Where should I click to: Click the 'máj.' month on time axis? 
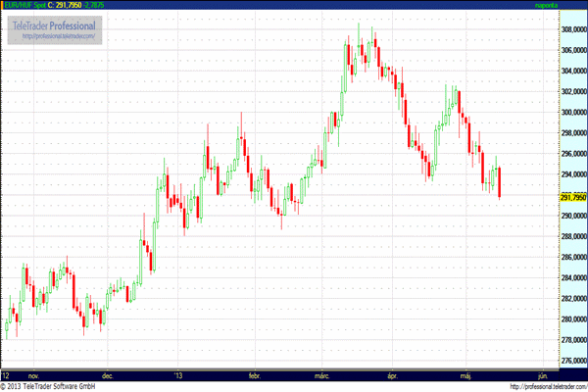[465, 375]
